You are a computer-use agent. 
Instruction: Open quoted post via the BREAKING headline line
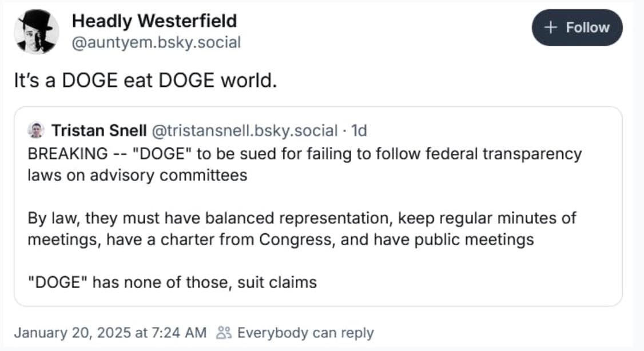[x=304, y=154]
